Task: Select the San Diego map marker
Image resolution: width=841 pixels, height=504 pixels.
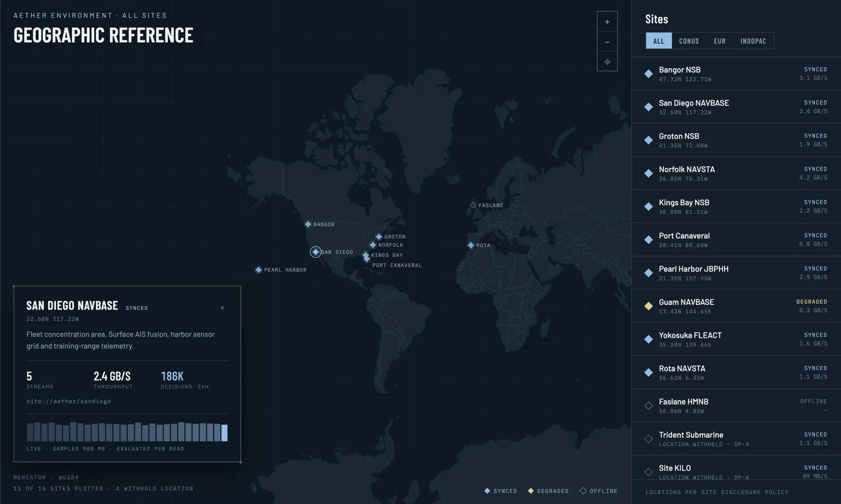Action: pyautogui.click(x=315, y=252)
